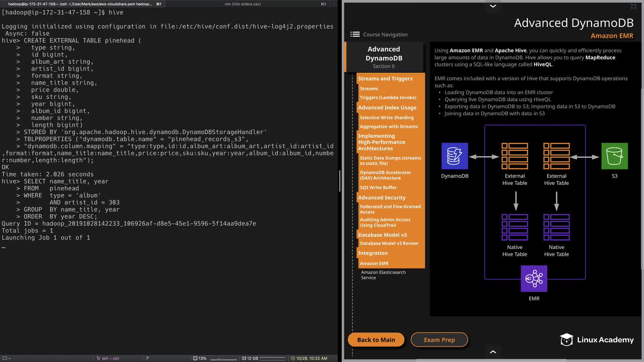The image size is (644, 362).
Task: Open the SQS Write Buffer lesson
Action: pyautogui.click(x=378, y=187)
